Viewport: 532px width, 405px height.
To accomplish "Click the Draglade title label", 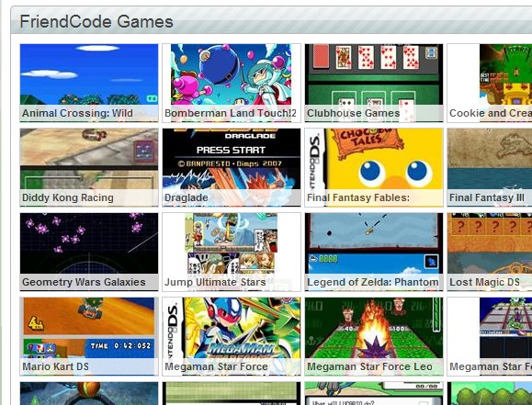I will point(187,197).
